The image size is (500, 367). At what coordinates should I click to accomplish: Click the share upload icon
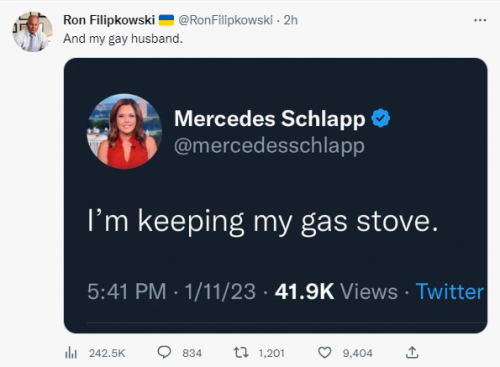pos(412,352)
